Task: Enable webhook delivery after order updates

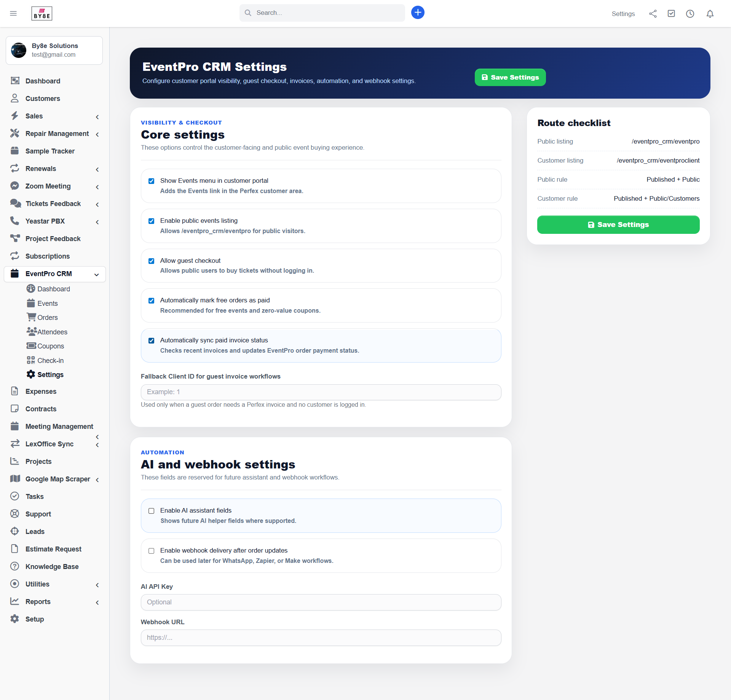Action: tap(152, 551)
